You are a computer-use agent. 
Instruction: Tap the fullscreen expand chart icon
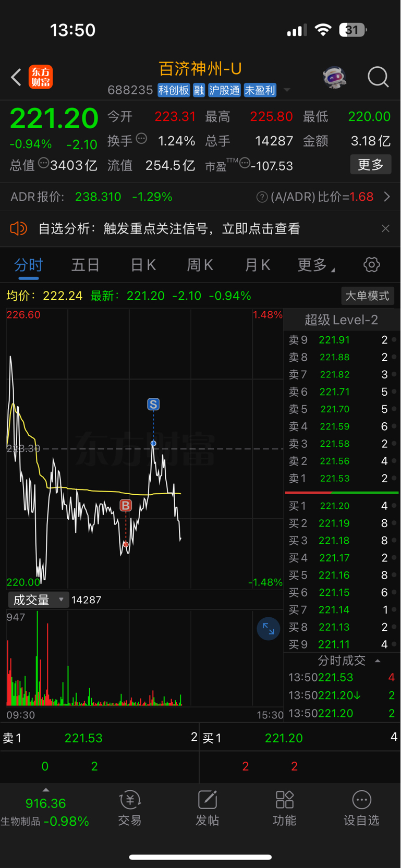click(x=269, y=629)
